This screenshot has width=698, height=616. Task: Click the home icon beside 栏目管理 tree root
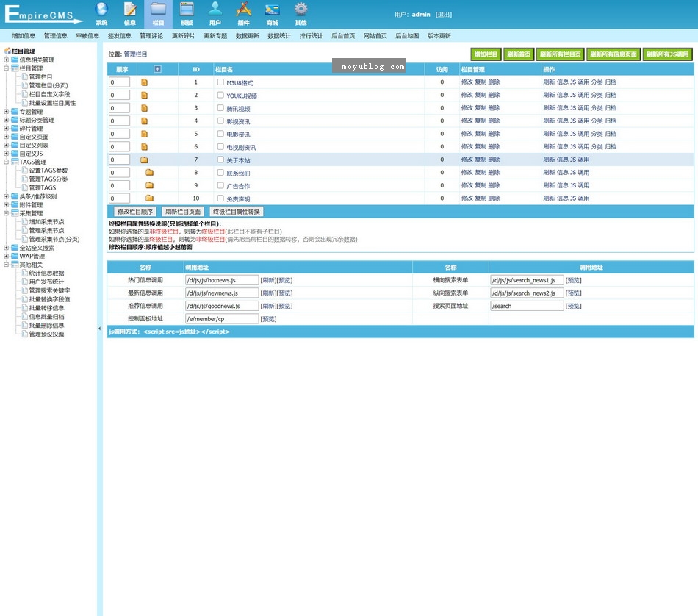coord(7,51)
